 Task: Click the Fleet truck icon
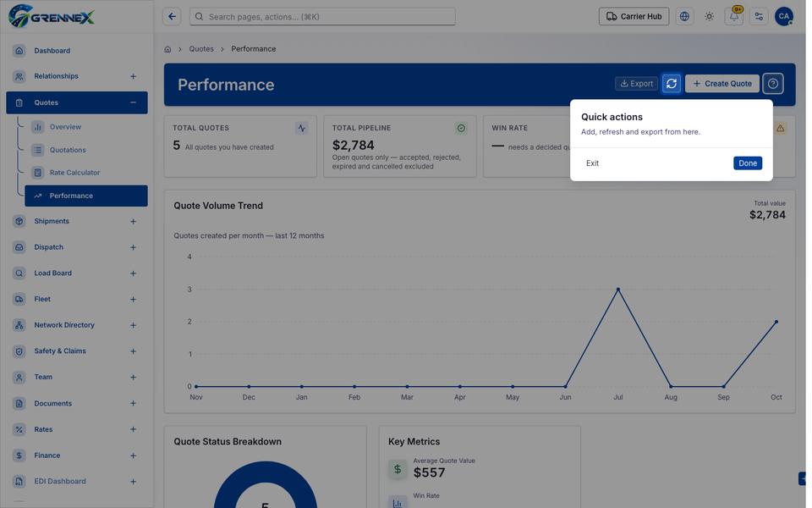(x=19, y=299)
